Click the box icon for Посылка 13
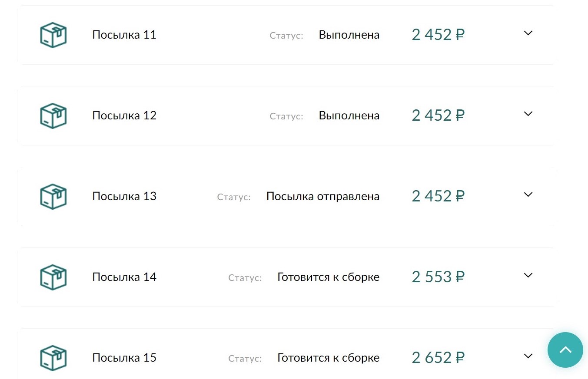 tap(53, 197)
